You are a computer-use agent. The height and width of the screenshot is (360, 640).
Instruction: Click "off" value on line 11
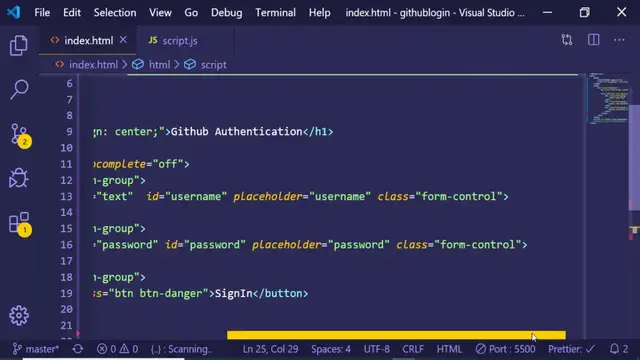[x=168, y=164]
